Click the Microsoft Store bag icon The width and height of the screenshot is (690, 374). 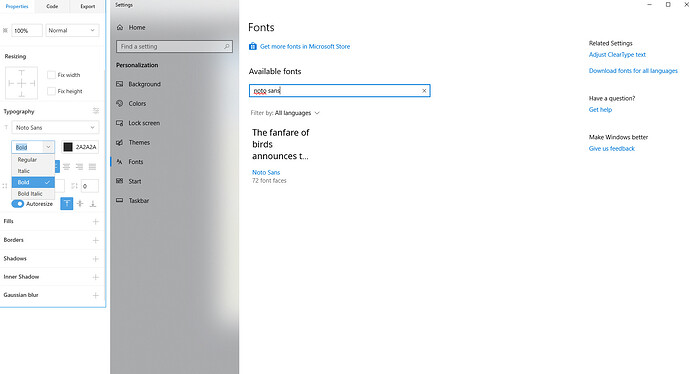coord(253,46)
